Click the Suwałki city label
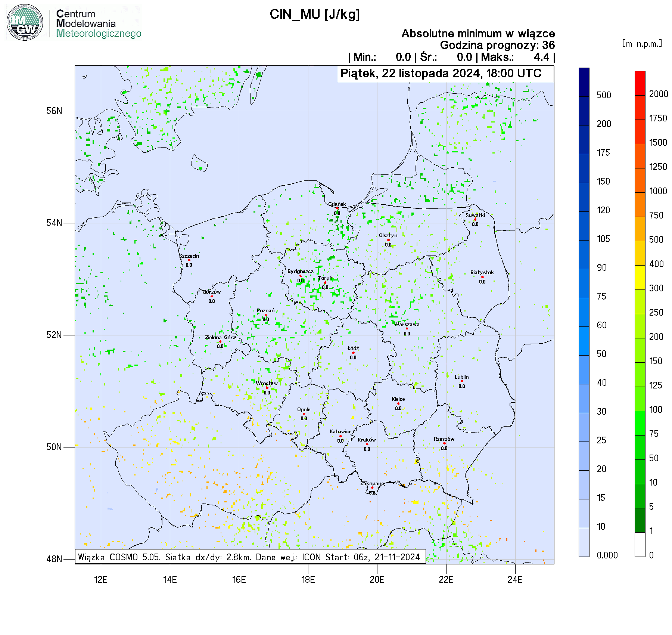The image size is (672, 635). click(475, 215)
